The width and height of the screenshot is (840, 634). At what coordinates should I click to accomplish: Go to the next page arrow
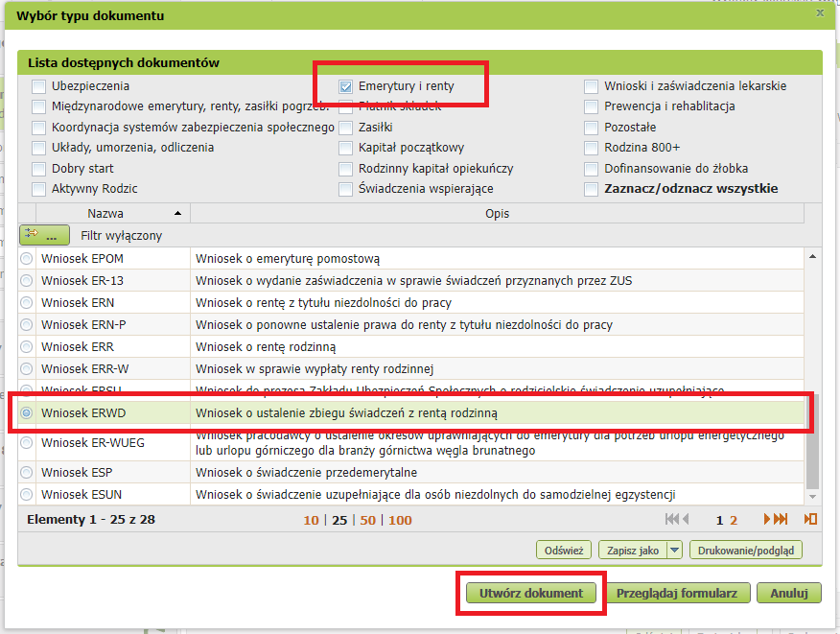(768, 519)
